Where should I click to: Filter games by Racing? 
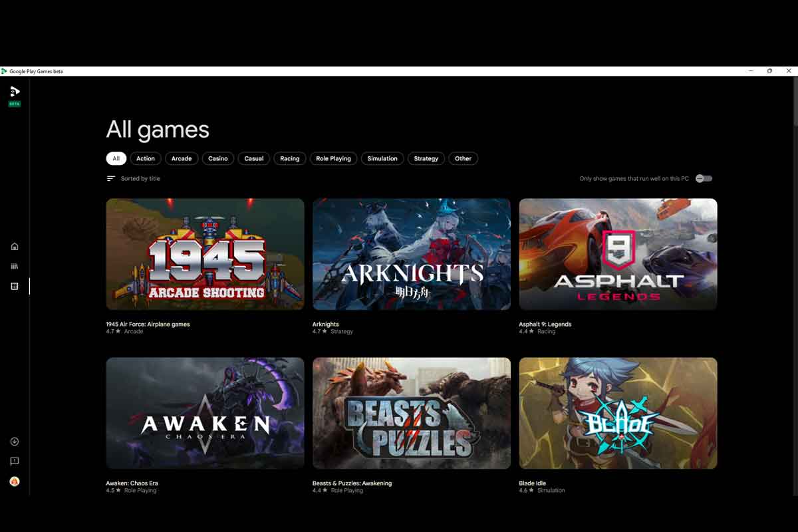pyautogui.click(x=289, y=158)
